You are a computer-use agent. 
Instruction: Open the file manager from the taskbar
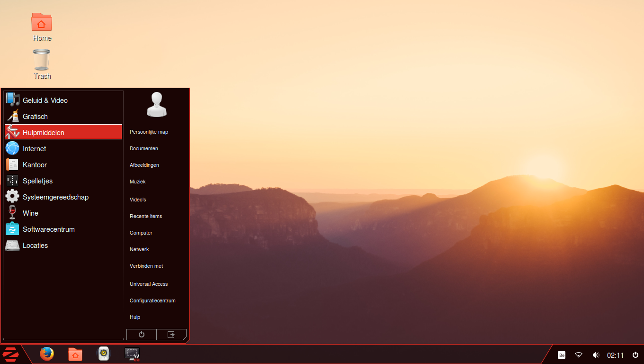click(75, 354)
